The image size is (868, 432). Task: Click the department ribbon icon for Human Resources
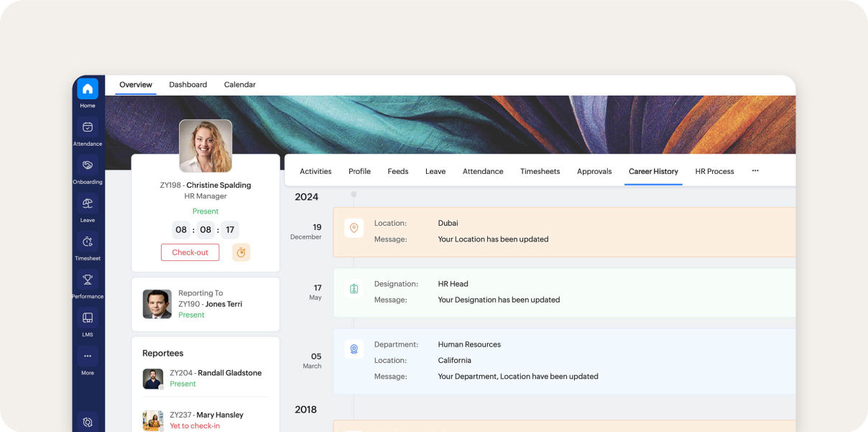point(354,349)
